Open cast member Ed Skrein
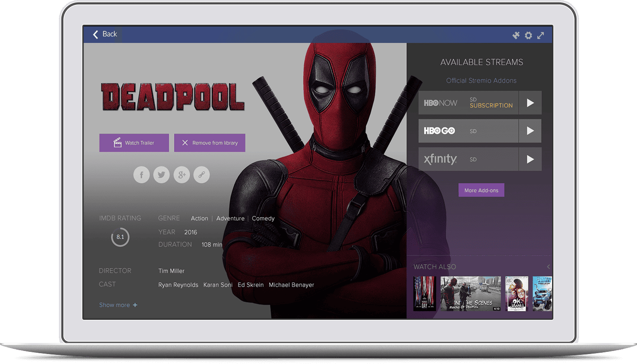The width and height of the screenshot is (637, 364). [x=250, y=285]
